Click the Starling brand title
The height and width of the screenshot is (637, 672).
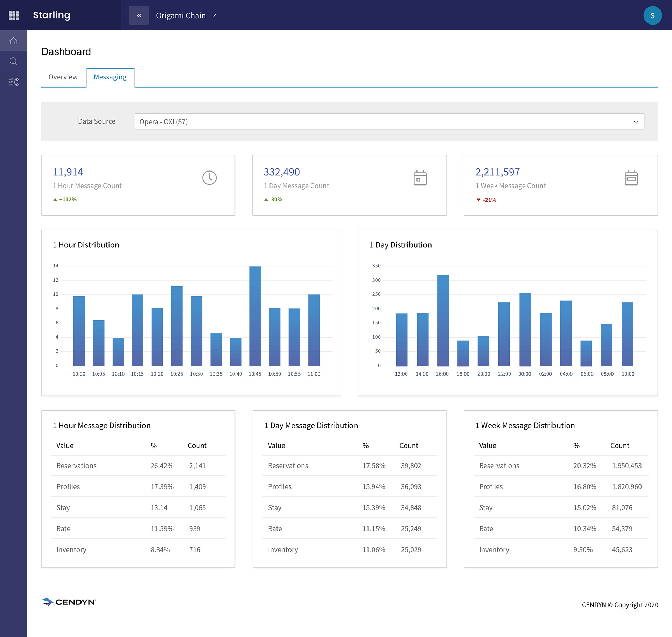[x=51, y=15]
